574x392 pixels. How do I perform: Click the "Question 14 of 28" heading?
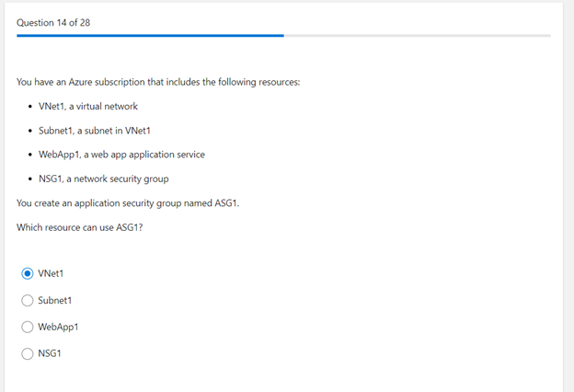coord(53,23)
